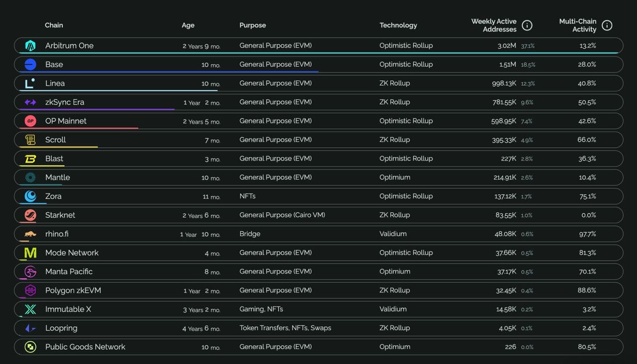Click the Scroll chain scroll icon
Screen dimensions: 637x364
click(x=30, y=140)
